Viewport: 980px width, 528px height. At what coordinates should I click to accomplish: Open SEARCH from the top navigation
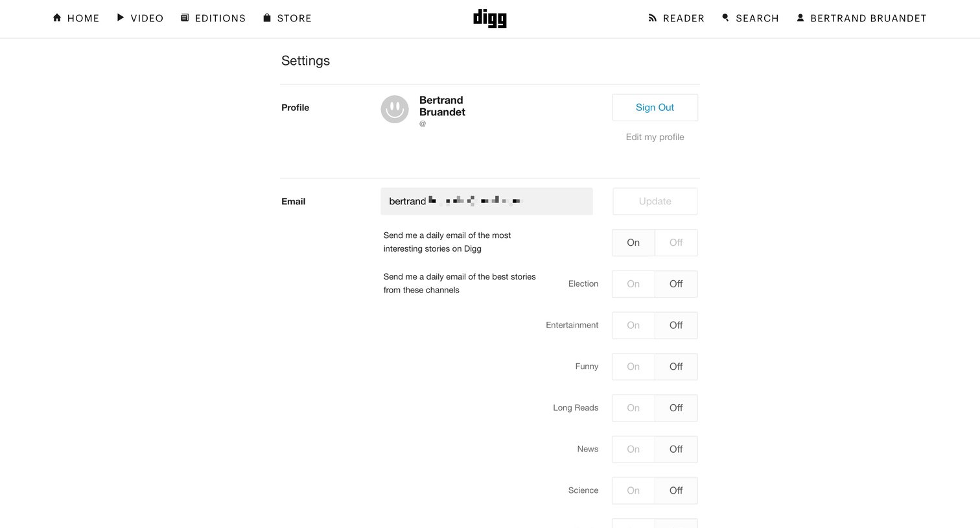(757, 18)
